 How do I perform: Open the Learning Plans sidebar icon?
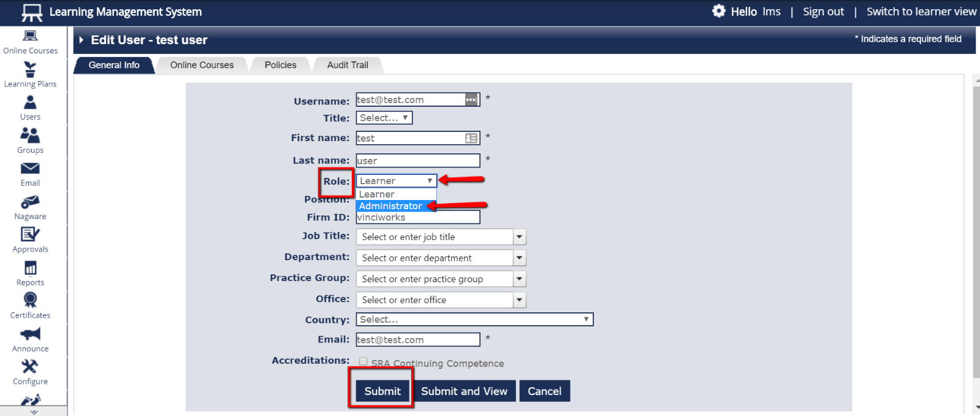[x=30, y=75]
